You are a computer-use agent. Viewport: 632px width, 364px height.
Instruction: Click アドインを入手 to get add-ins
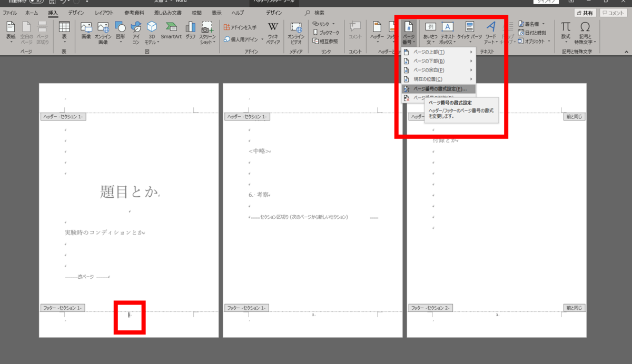(x=240, y=27)
